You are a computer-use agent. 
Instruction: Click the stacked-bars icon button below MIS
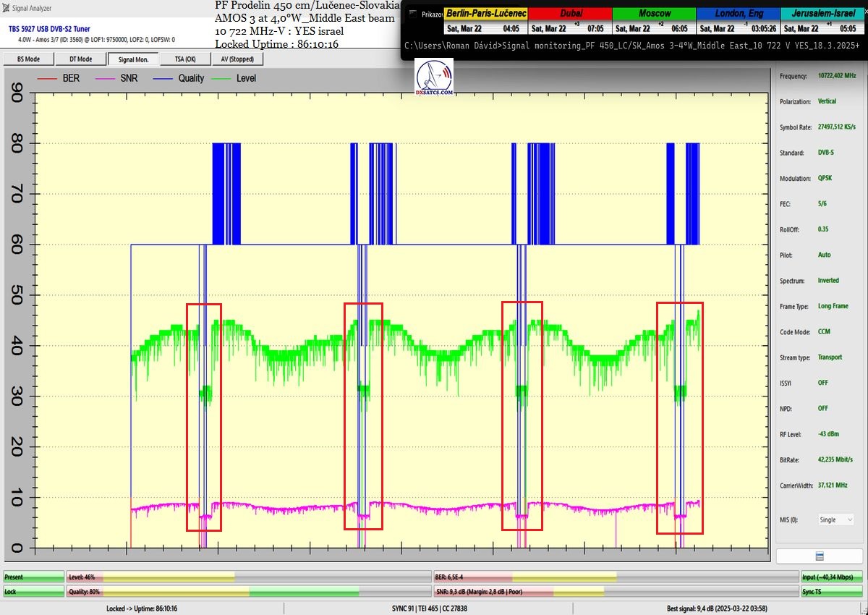tap(819, 556)
